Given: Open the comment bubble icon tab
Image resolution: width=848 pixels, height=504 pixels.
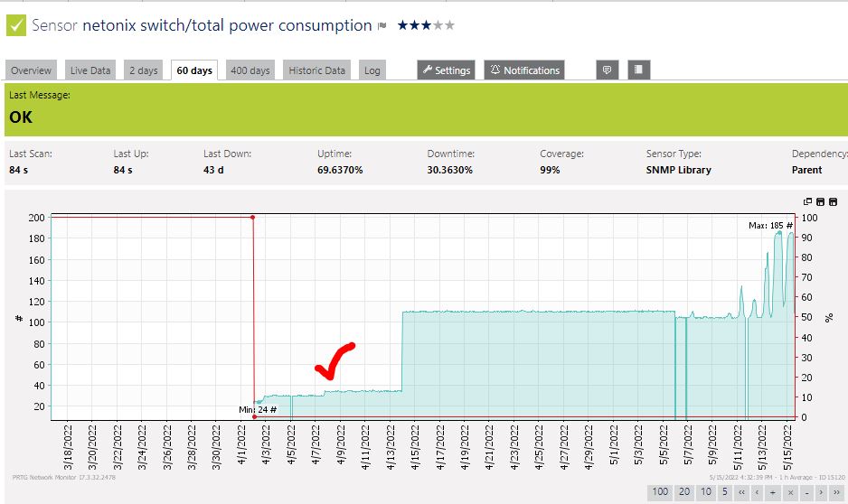Looking at the screenshot, I should pyautogui.click(x=608, y=70).
